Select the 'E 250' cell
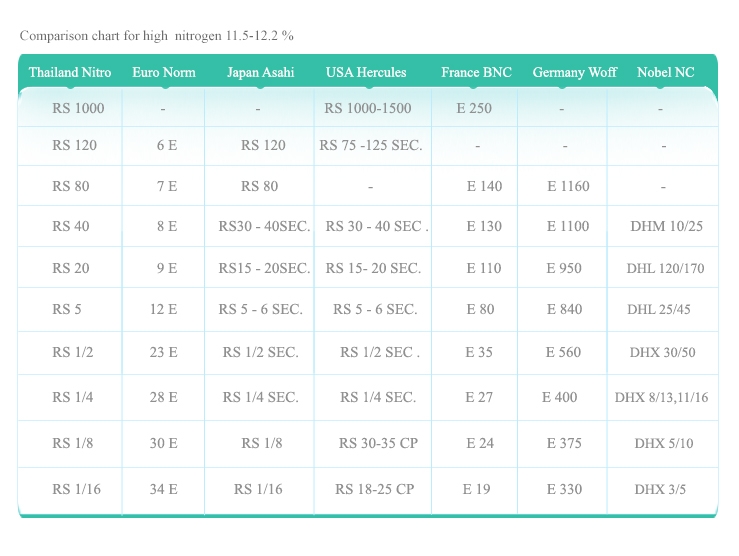This screenshot has width=739, height=556. [474, 108]
